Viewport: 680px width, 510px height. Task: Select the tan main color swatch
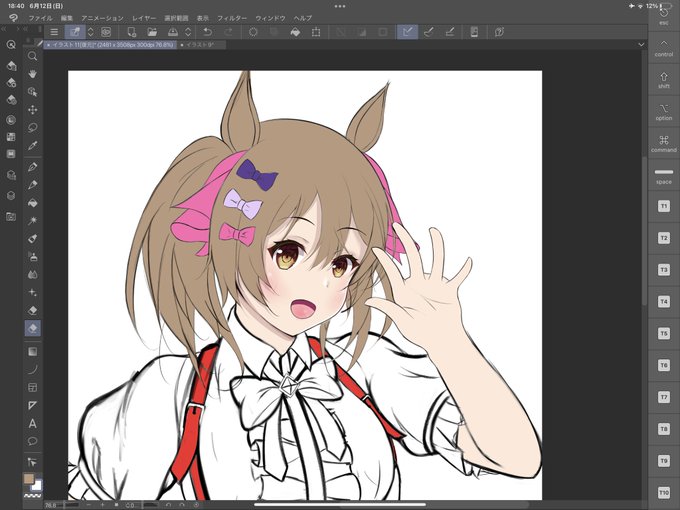pyautogui.click(x=29, y=479)
